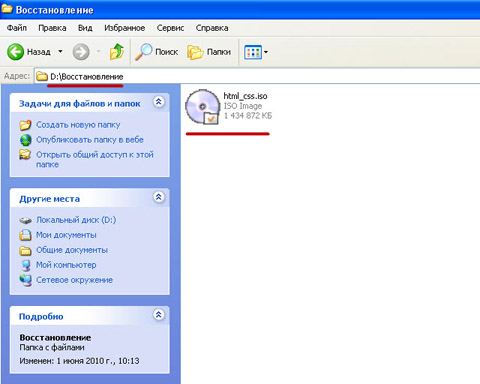Click the Другие места header text
The height and width of the screenshot is (384, 480).
(x=49, y=199)
